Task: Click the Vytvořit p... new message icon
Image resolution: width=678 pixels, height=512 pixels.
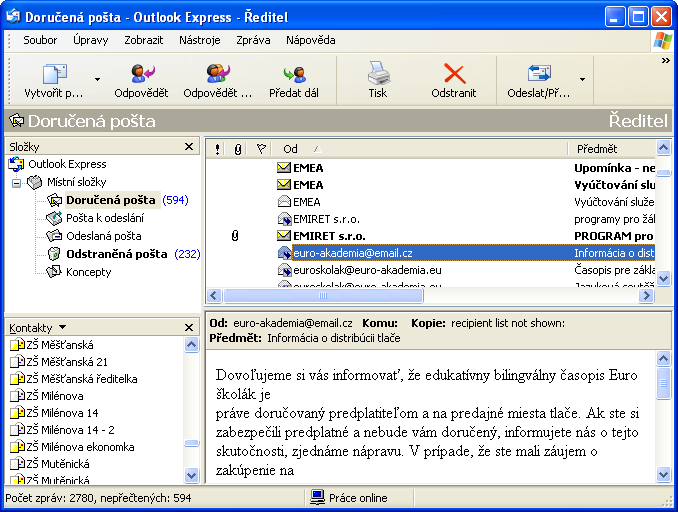Action: pyautogui.click(x=54, y=74)
